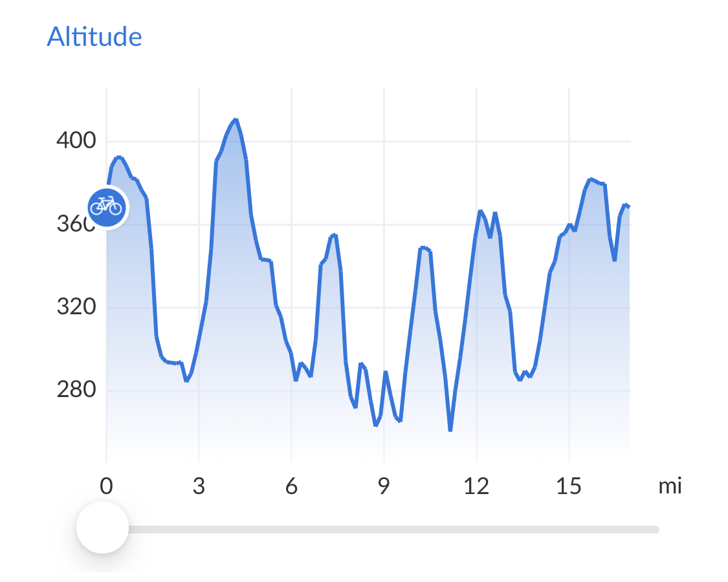Select the highest altitude peak on chart
This screenshot has height=582, width=728.
[x=236, y=120]
